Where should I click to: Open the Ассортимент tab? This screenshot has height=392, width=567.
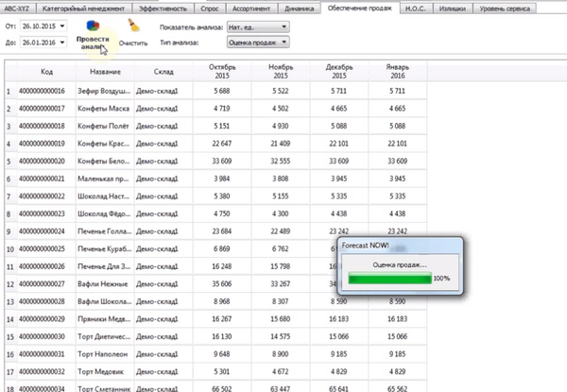251,9
